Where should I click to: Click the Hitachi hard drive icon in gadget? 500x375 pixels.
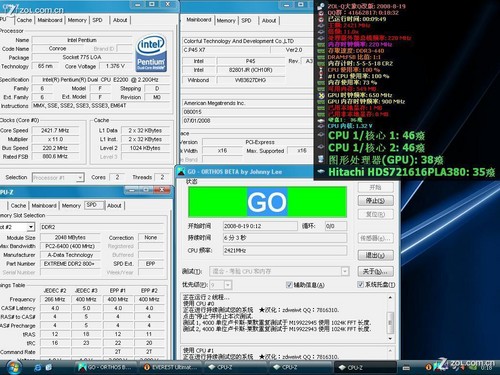[x=321, y=172]
